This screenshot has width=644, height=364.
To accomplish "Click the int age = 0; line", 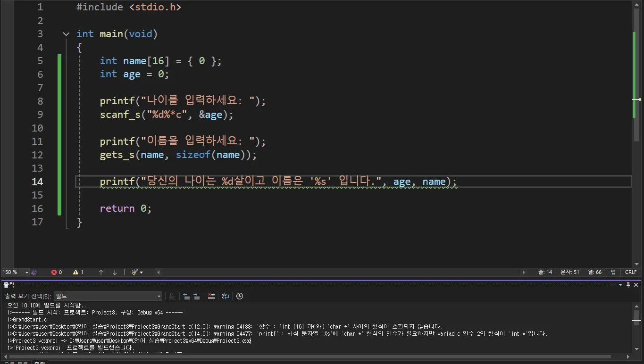I will click(x=134, y=74).
